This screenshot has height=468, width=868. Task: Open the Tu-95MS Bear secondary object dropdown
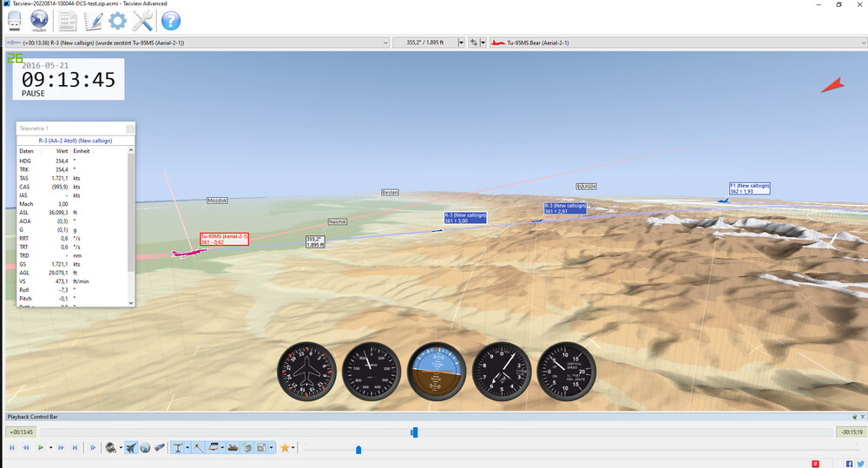pyautogui.click(x=863, y=43)
